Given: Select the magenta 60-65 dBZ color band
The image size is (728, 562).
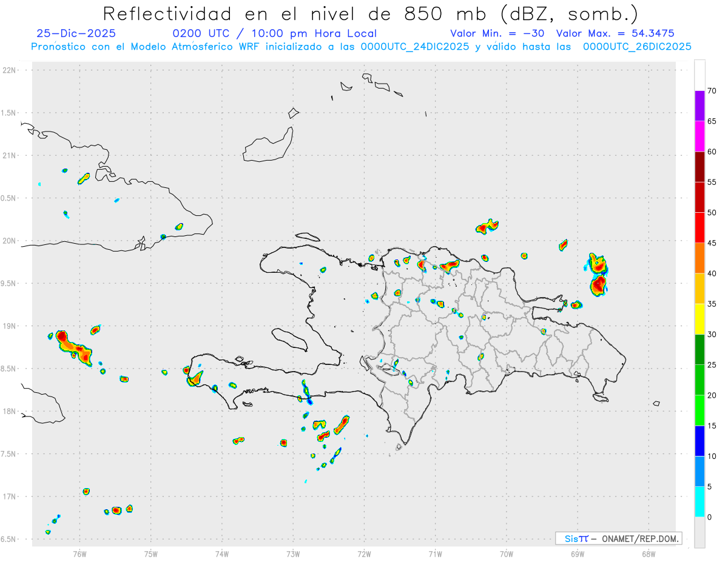Looking at the screenshot, I should click(x=699, y=136).
